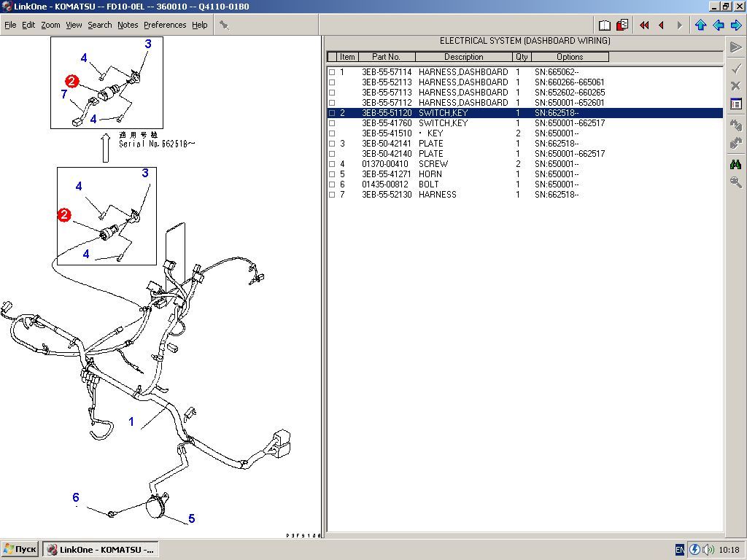
Task: Click the upper gray plug icon
Action: click(x=735, y=125)
